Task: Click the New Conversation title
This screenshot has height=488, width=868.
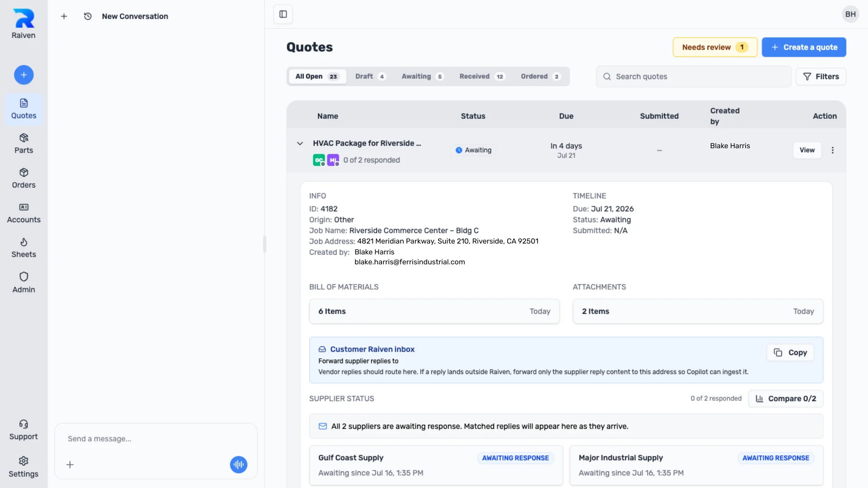Action: [135, 16]
